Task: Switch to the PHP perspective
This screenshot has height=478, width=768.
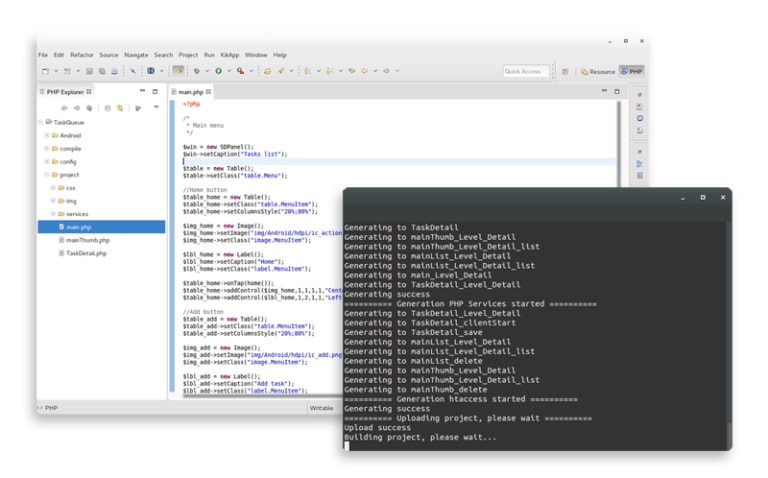Action: pyautogui.click(x=632, y=72)
